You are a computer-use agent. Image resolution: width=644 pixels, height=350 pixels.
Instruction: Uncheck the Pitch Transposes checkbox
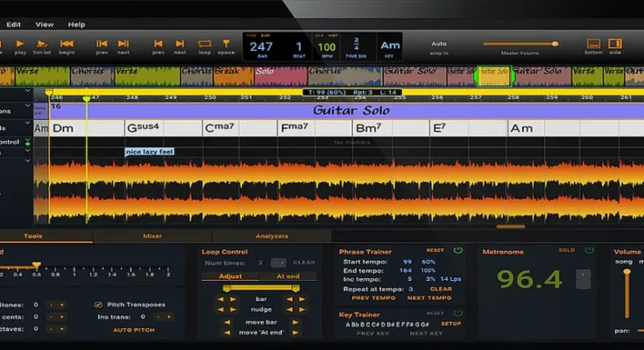(97, 304)
